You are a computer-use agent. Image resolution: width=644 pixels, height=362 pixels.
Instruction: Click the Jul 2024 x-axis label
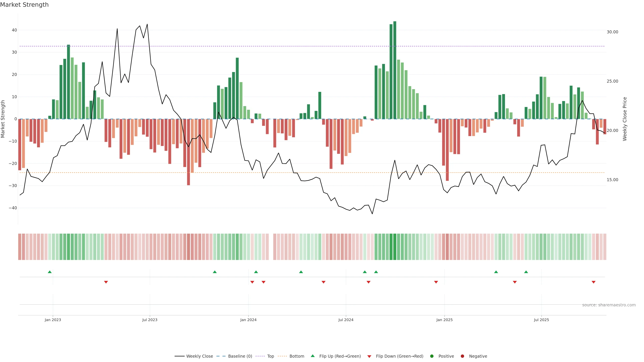(346, 320)
